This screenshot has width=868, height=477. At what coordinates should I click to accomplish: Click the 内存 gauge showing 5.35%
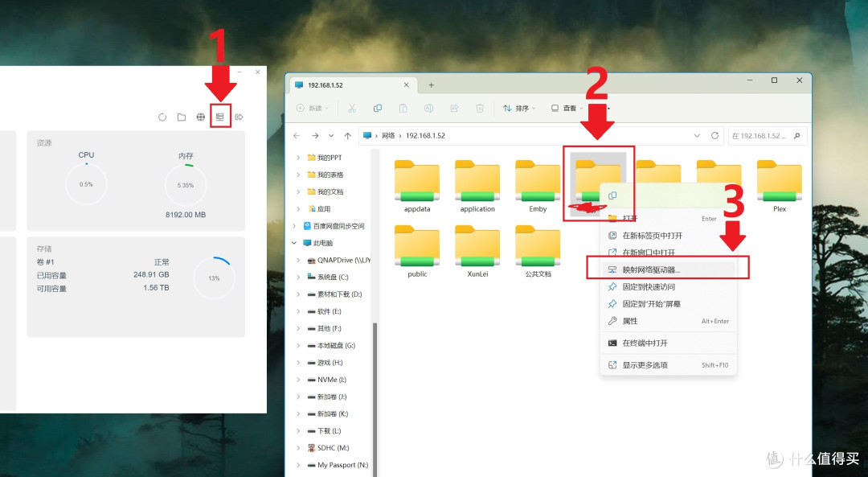coord(186,185)
